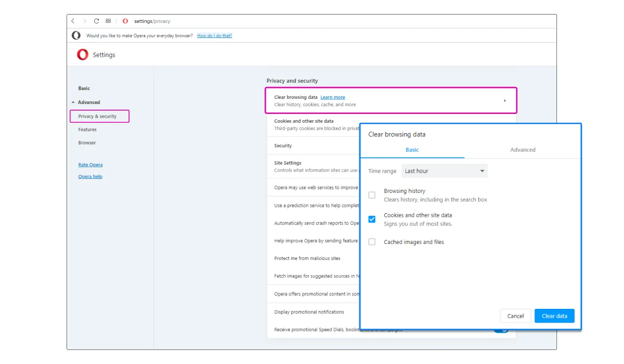
Task: Open the Learn more link for clearing data
Action: click(x=333, y=97)
